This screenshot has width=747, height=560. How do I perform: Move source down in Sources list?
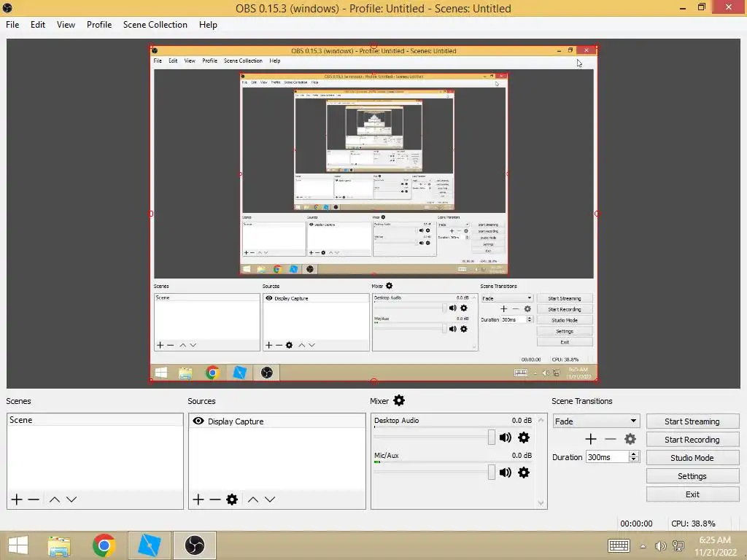pos(270,499)
